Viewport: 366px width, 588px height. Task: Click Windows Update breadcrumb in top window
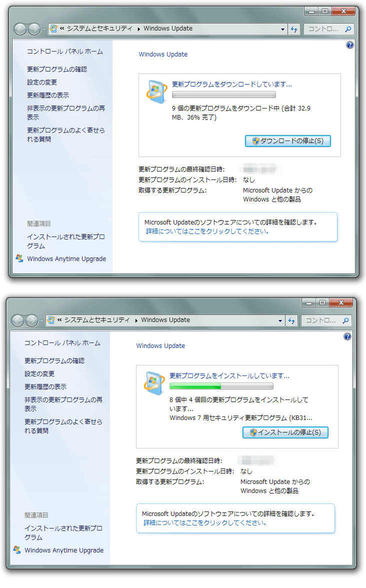(168, 28)
